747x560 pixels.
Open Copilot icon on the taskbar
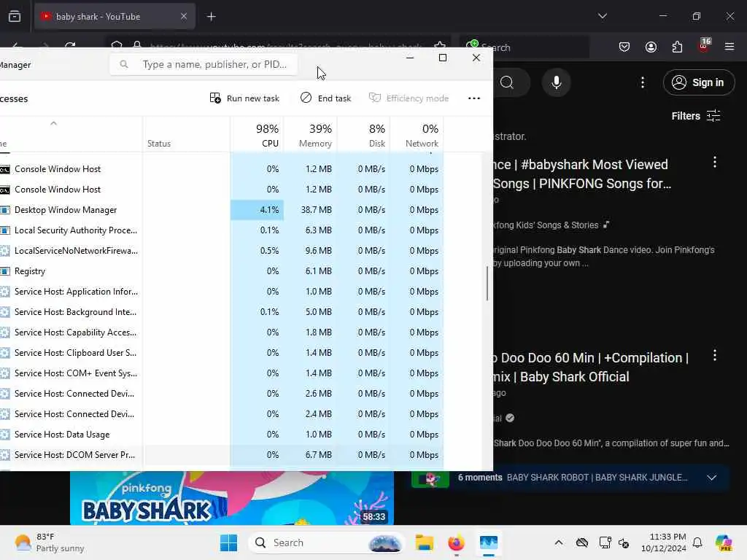724,542
